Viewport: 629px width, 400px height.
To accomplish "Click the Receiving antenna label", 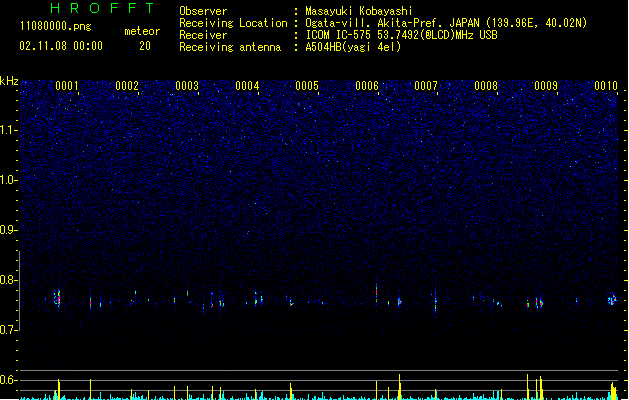I will tap(230, 47).
